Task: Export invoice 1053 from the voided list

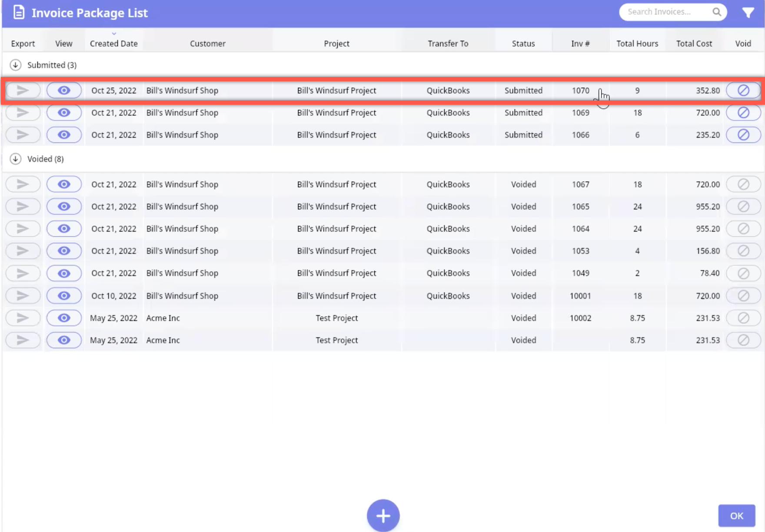Action: coord(23,251)
